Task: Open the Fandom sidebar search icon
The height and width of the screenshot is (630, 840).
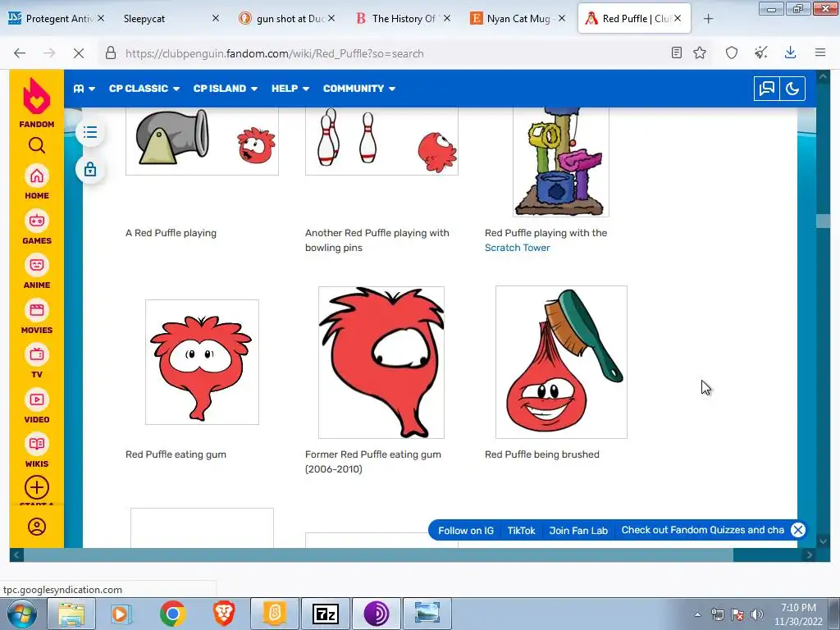Action: 36,145
